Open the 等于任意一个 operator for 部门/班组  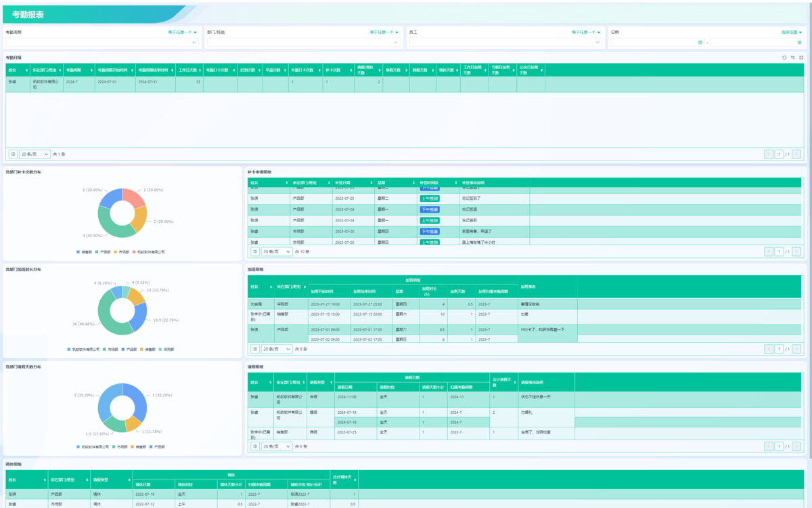click(384, 32)
